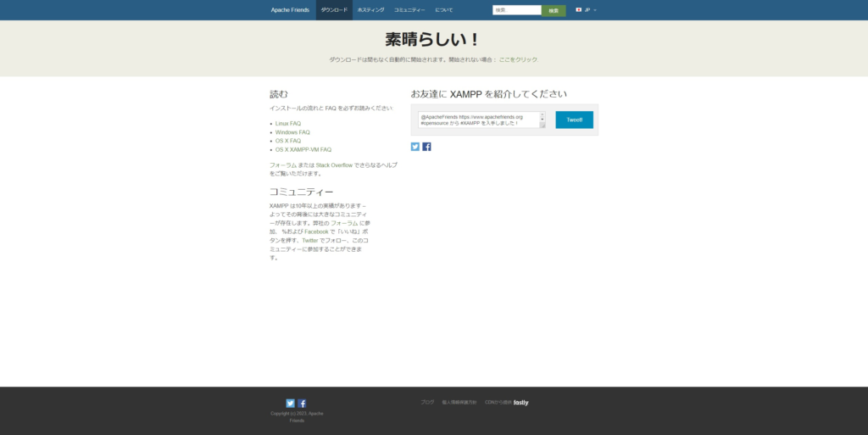This screenshot has width=868, height=435.
Task: Click the green 検索 search button
Action: coord(554,10)
